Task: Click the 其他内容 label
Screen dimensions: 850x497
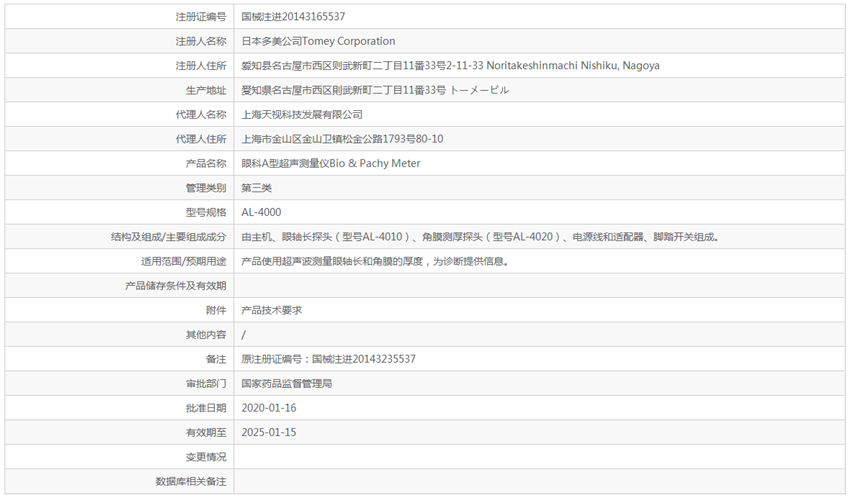Action: tap(206, 334)
